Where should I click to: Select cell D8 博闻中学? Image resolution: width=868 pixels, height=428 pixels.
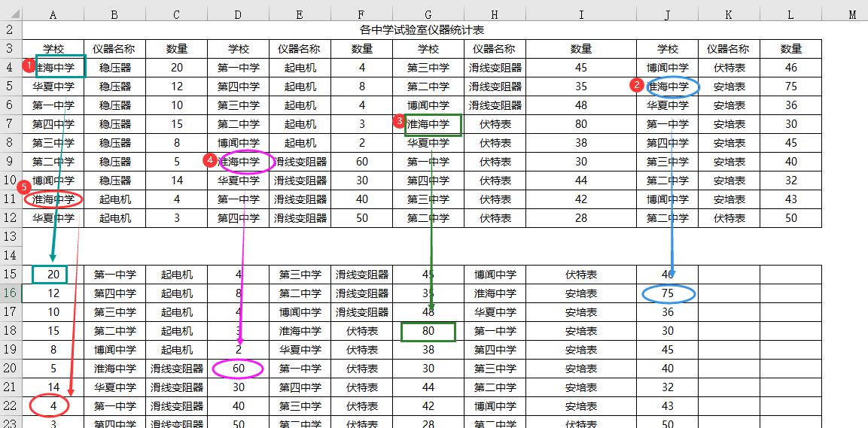pos(238,143)
